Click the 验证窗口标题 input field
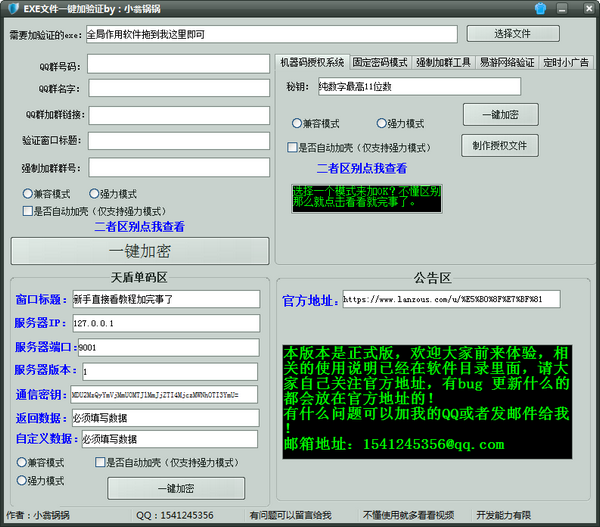This screenshot has width=600, height=527. pos(179,141)
